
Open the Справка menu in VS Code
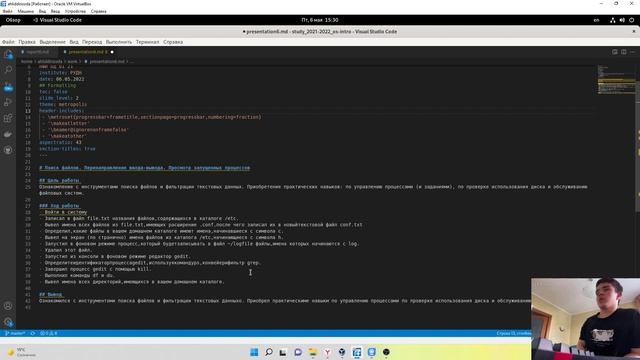pos(173,42)
